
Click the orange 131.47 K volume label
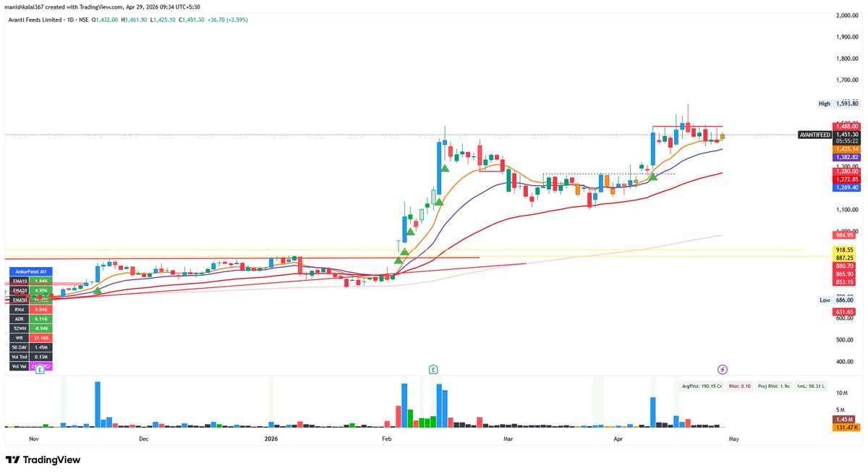[x=848, y=428]
